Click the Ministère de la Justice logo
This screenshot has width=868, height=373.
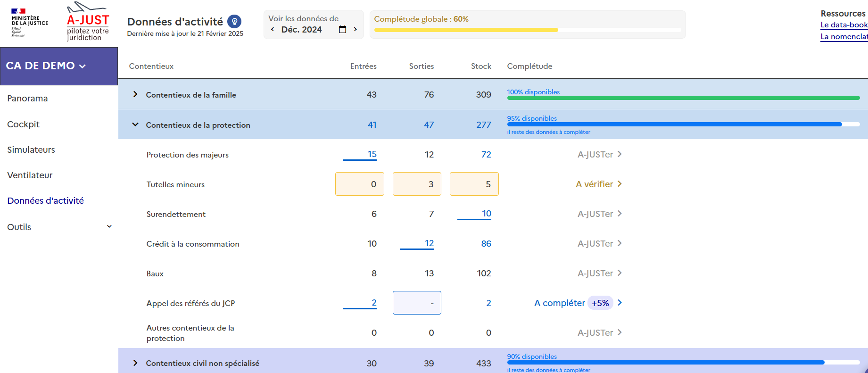tap(29, 22)
